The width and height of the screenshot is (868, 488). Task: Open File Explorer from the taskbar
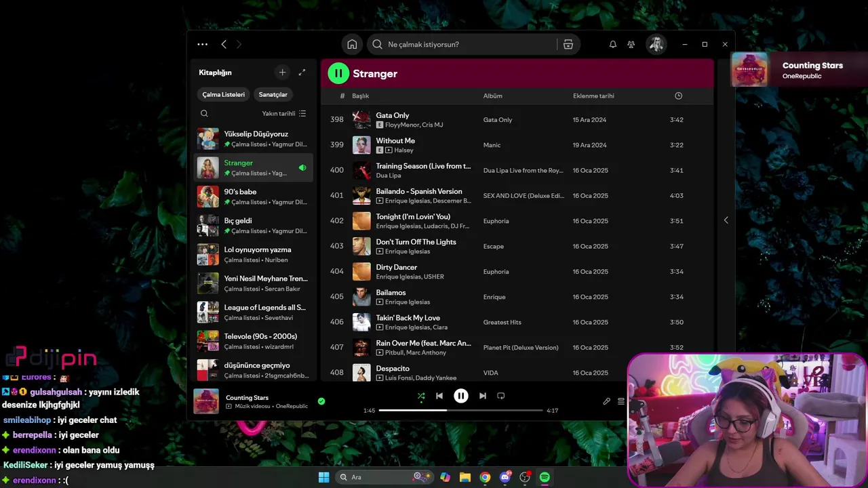[x=465, y=477]
